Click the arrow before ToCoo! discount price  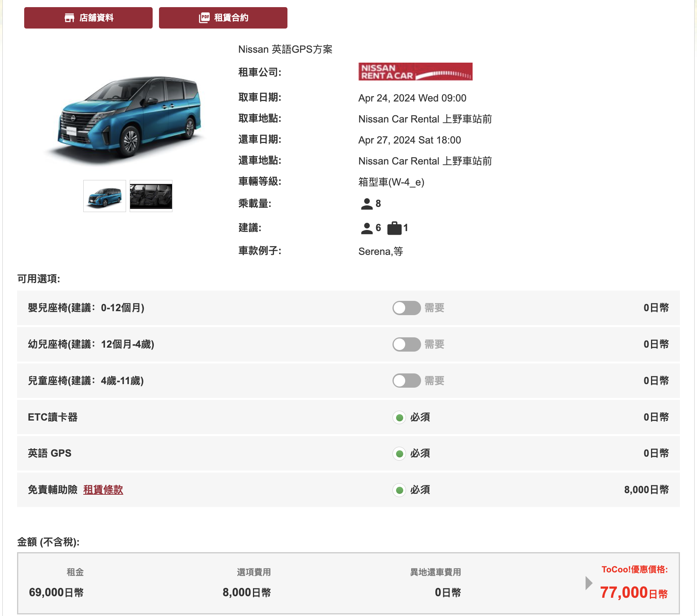[x=589, y=583]
